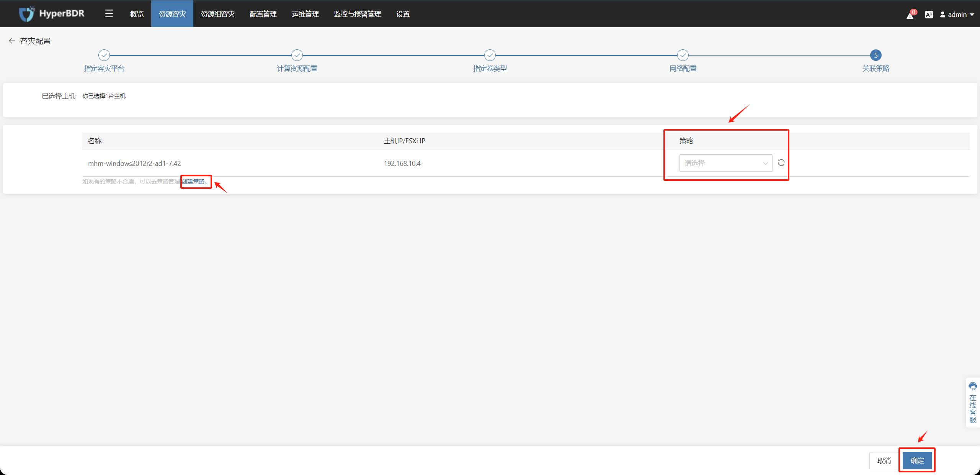
Task: Click the 容灾配置 page title
Action: pos(35,41)
